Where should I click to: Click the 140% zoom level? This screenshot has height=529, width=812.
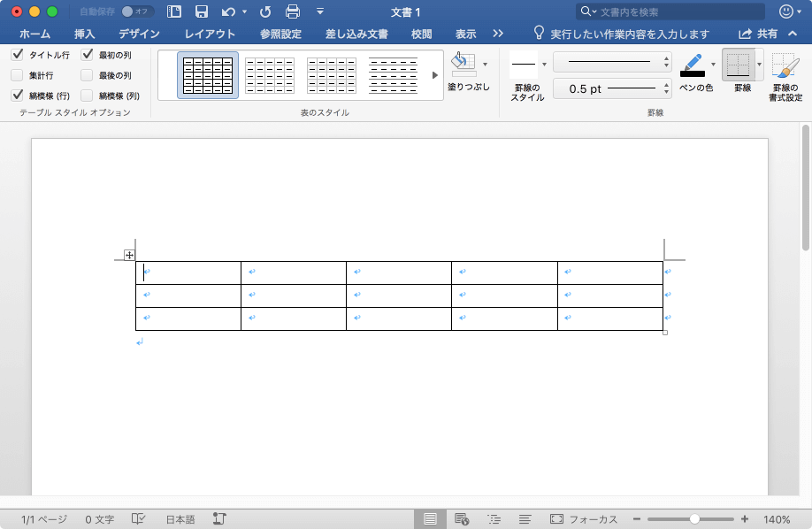pyautogui.click(x=777, y=518)
